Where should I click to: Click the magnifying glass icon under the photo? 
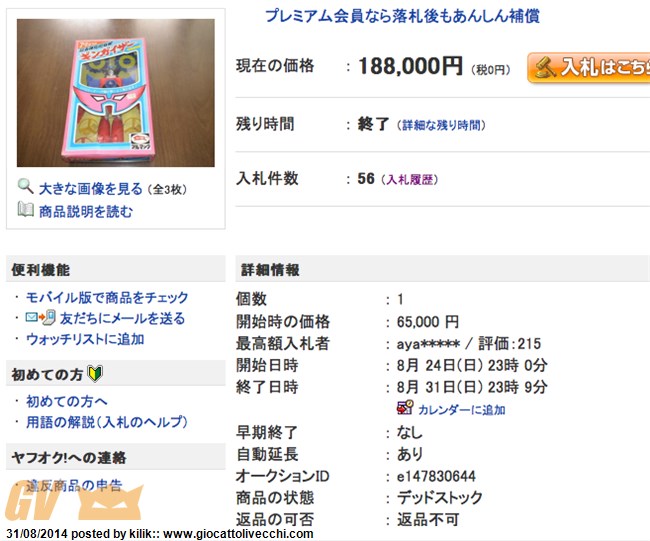tap(25, 187)
